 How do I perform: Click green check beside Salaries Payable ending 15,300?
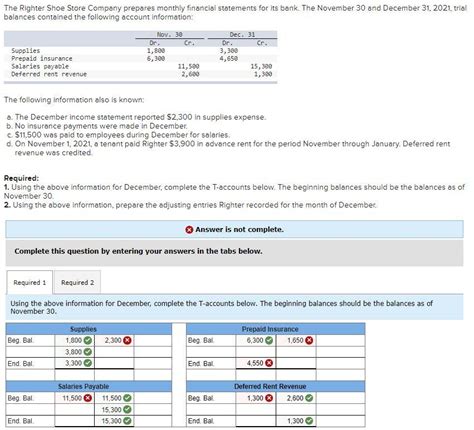[x=127, y=421]
